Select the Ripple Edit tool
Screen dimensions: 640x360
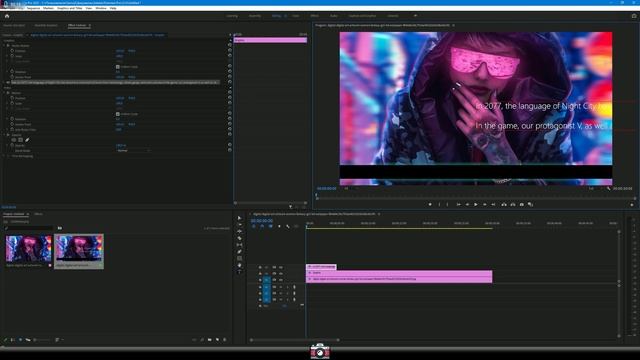(239, 231)
